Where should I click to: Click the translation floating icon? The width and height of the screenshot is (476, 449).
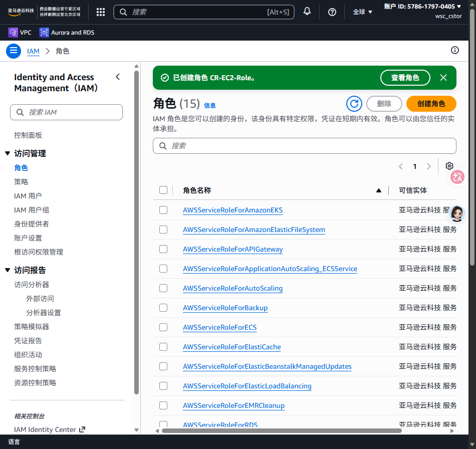click(457, 177)
